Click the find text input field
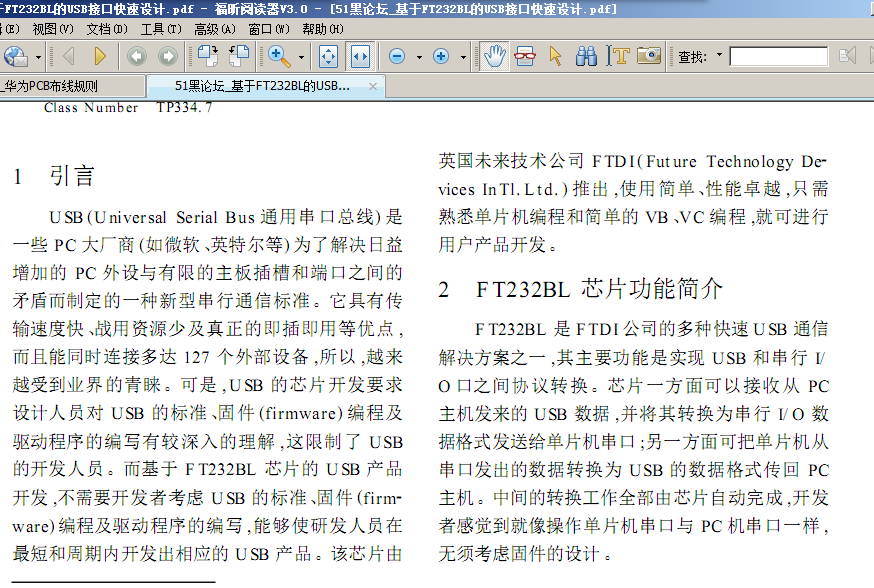The image size is (874, 588). (x=778, y=56)
